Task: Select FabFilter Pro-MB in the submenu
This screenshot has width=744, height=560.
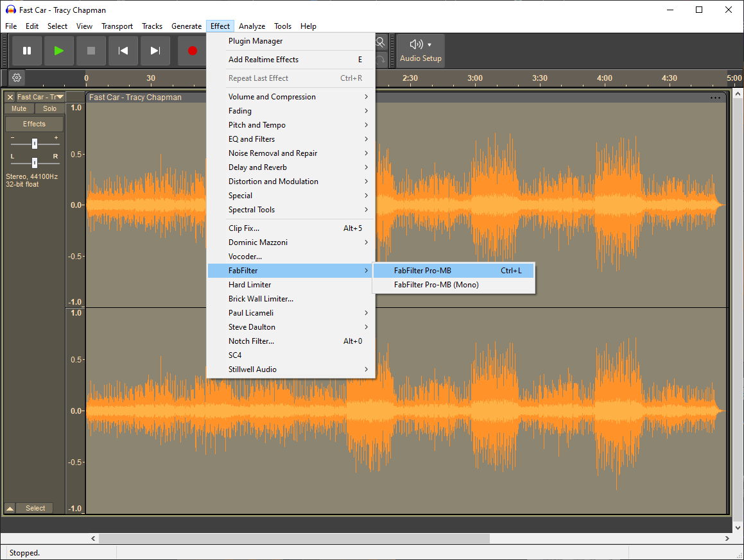Action: 454,271
